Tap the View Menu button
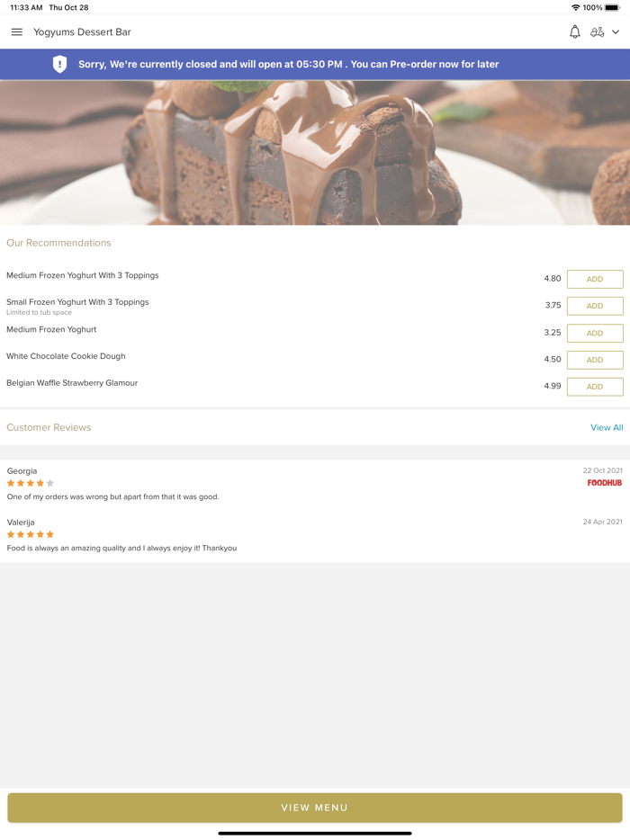The width and height of the screenshot is (630, 840). 315,808
